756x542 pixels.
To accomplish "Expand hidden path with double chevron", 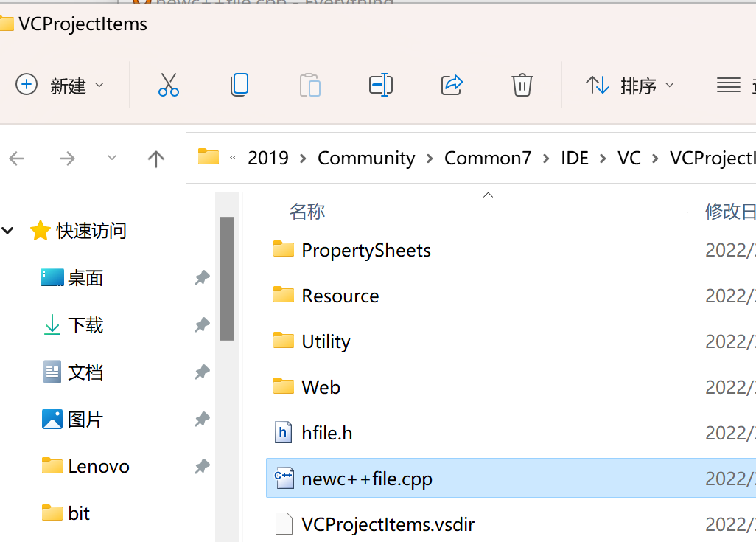I will coord(233,158).
